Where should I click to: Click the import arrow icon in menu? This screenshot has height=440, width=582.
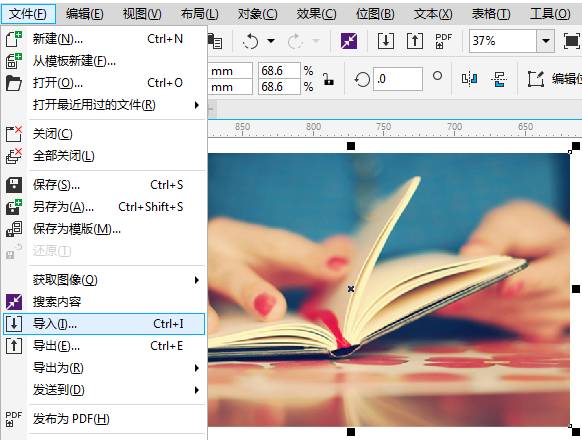coord(14,324)
